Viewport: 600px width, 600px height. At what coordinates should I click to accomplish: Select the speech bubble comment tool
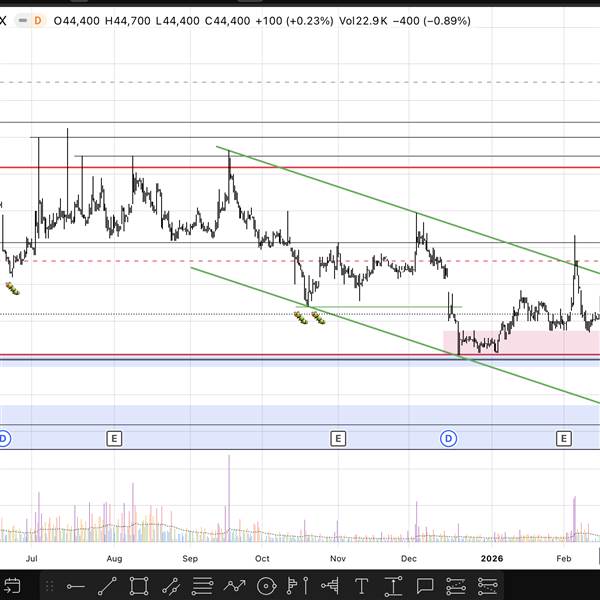click(x=424, y=586)
